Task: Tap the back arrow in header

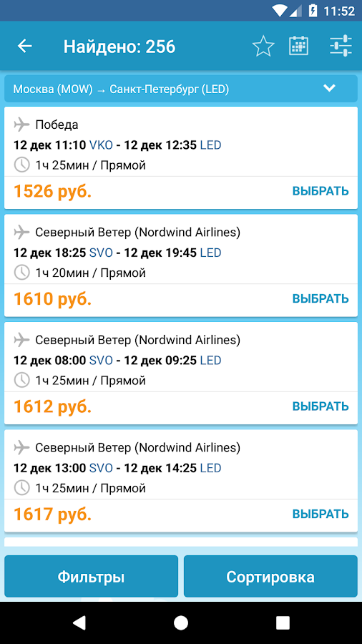Action: 24,47
